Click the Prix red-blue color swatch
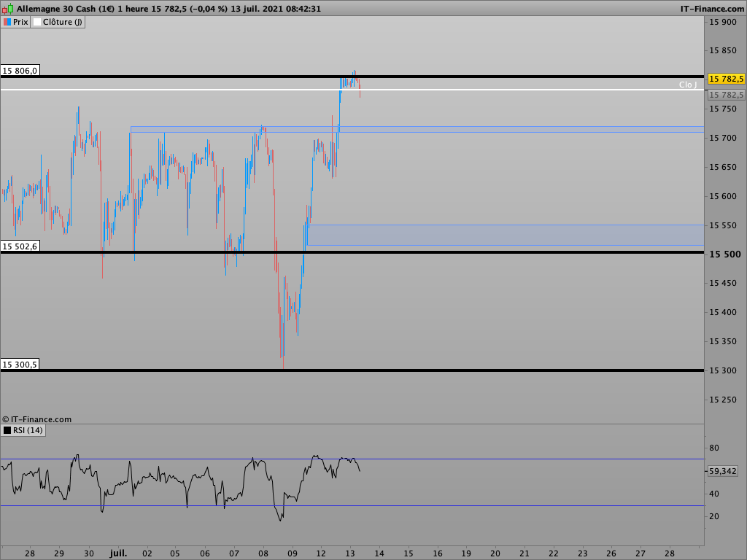 pos(7,22)
